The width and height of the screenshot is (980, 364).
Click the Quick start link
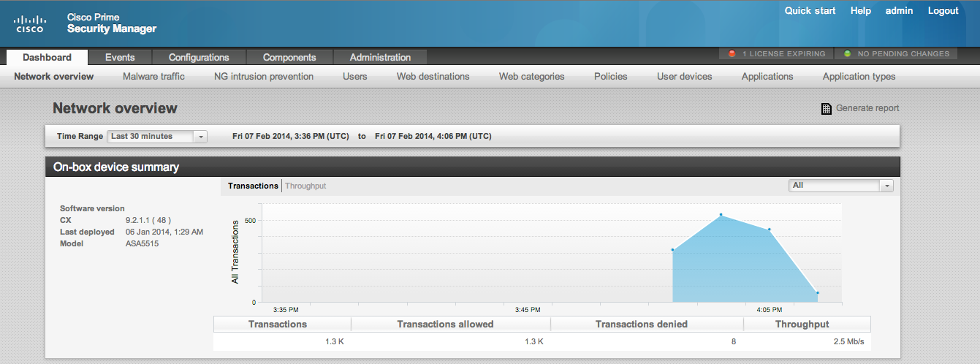(x=810, y=11)
